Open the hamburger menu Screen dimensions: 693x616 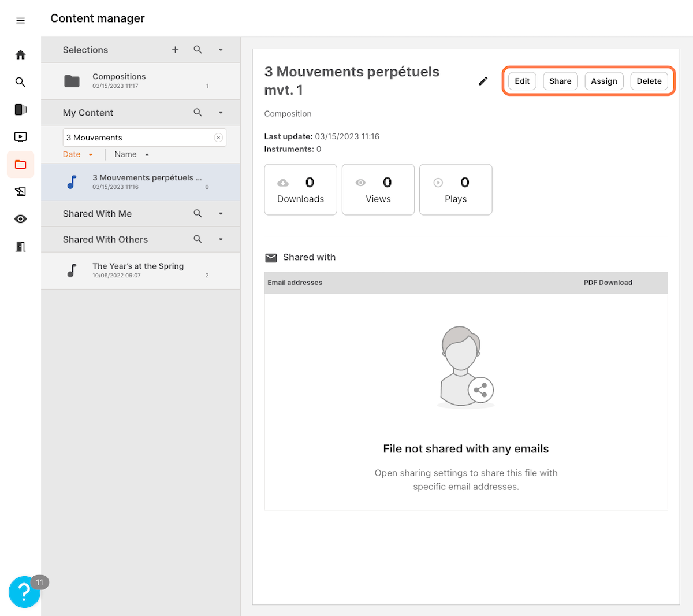pos(20,21)
